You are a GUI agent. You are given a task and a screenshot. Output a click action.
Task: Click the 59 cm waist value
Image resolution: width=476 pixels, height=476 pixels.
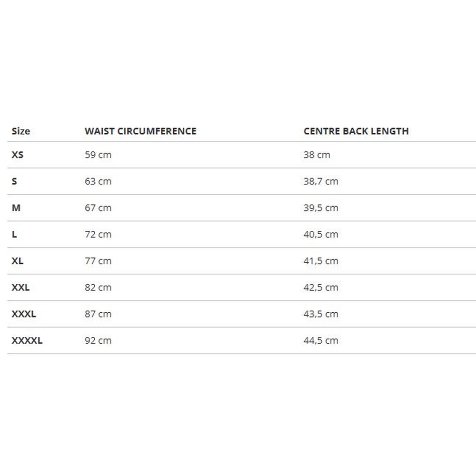[x=98, y=155]
